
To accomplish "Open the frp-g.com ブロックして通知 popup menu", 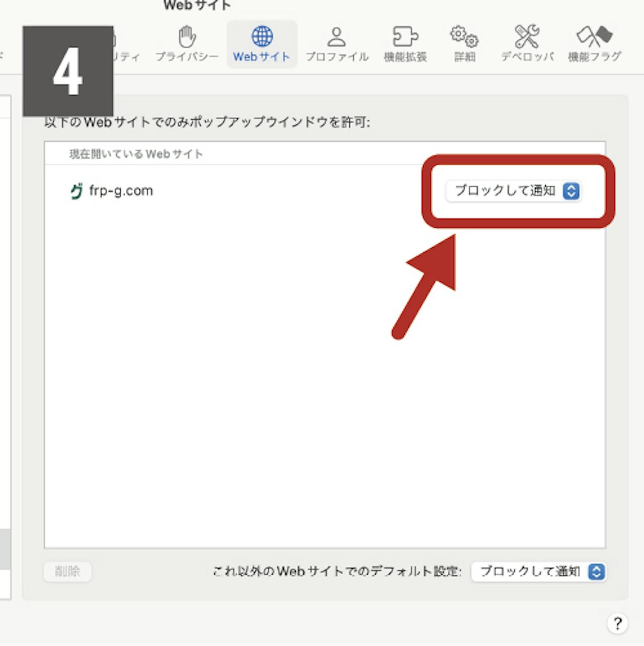I will tap(513, 191).
